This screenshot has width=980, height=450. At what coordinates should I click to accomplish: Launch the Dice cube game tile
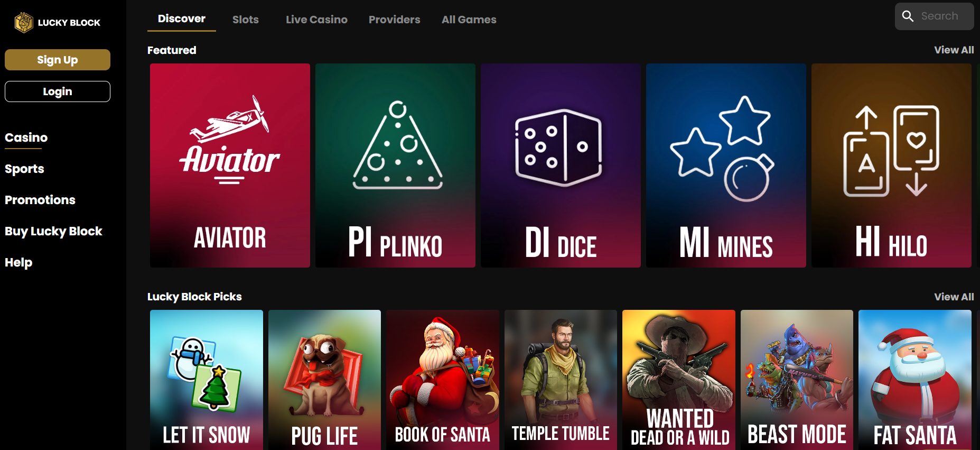point(561,166)
